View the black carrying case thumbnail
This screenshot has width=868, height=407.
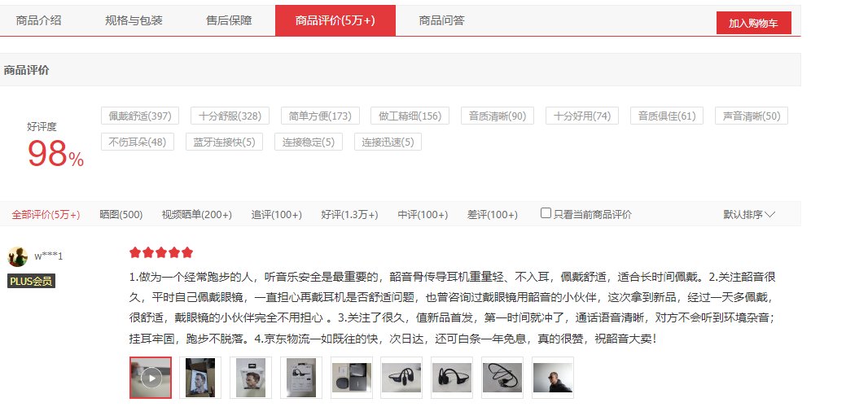[352, 378]
